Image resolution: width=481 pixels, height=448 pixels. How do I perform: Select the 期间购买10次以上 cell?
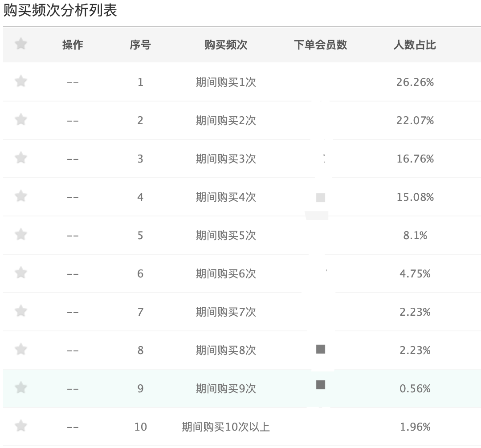click(226, 427)
